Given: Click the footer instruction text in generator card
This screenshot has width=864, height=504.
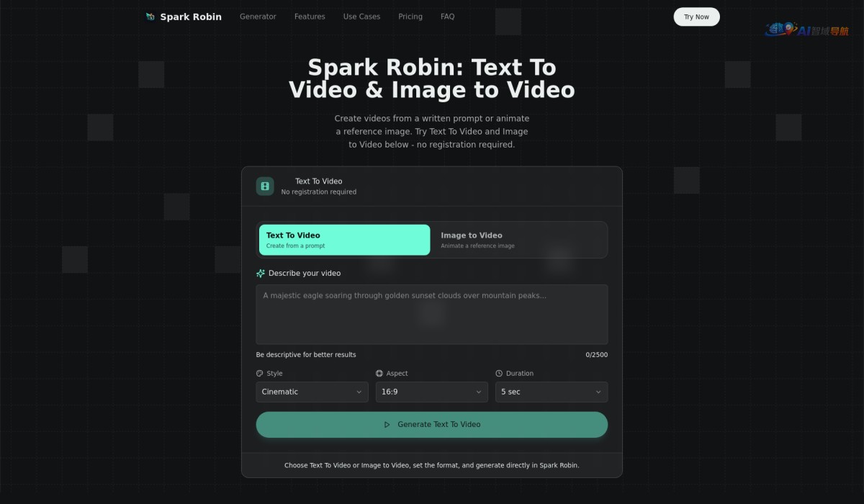Looking at the screenshot, I should click(432, 465).
